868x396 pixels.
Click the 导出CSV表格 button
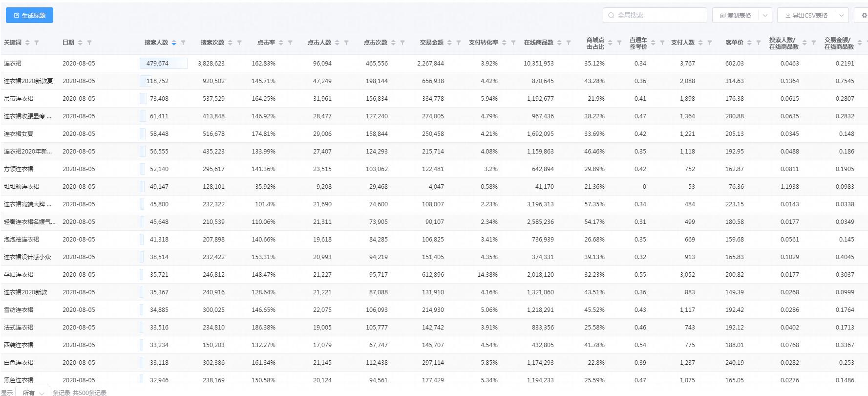806,15
